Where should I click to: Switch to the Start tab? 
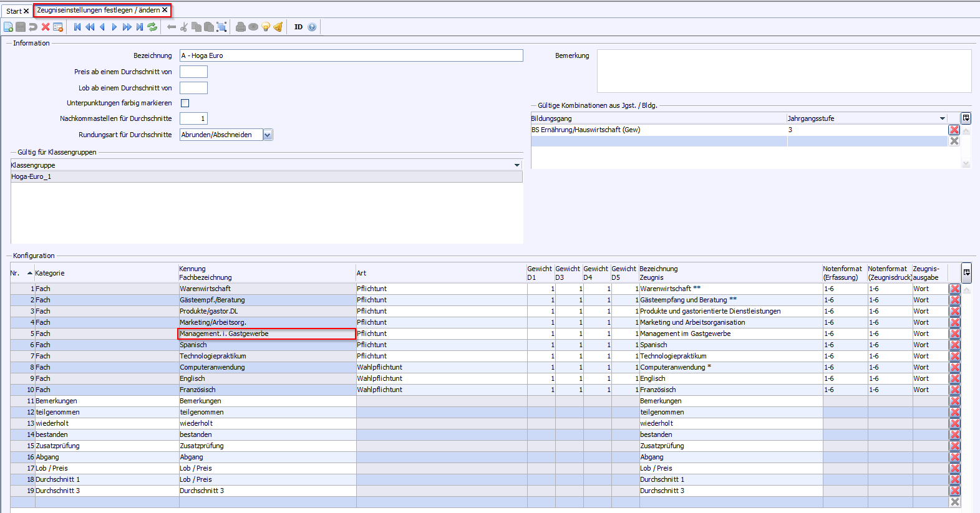point(14,11)
